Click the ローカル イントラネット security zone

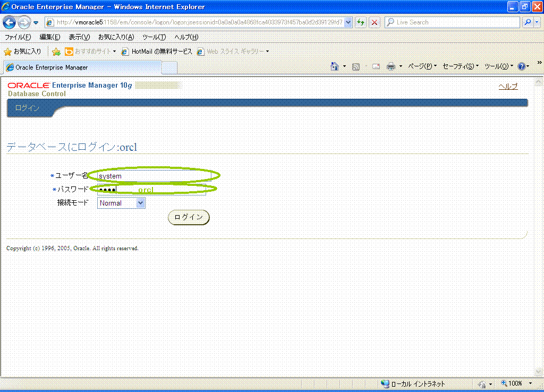coord(413,384)
